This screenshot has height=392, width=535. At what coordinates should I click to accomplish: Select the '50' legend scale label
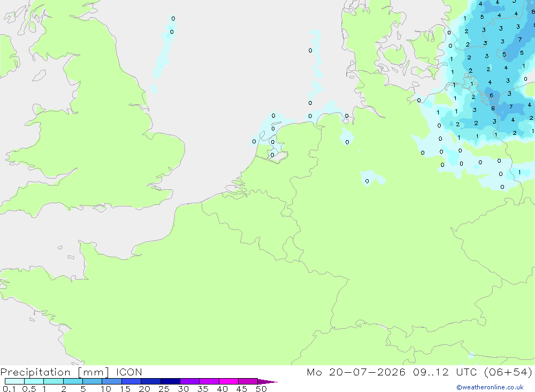[261, 389]
